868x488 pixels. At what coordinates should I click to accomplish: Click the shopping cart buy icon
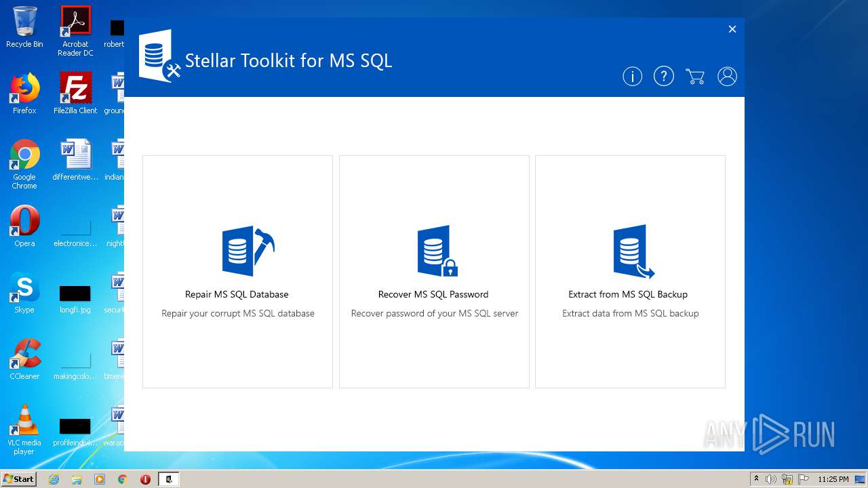pos(695,77)
